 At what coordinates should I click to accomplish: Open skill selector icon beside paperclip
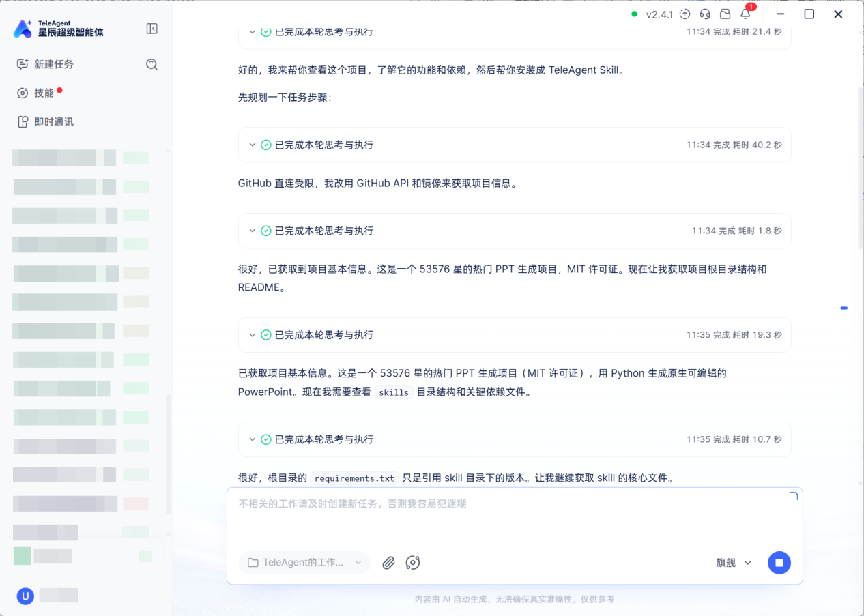pos(413,563)
